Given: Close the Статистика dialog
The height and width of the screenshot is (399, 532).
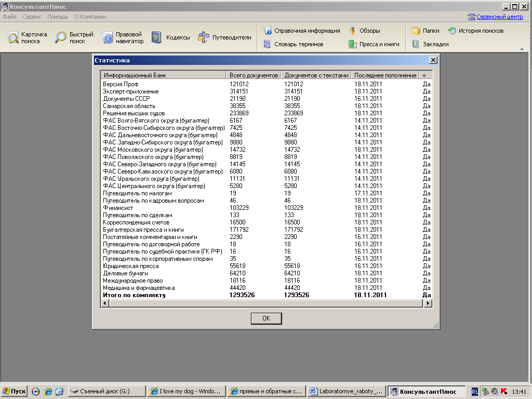Looking at the screenshot, I should [433, 60].
